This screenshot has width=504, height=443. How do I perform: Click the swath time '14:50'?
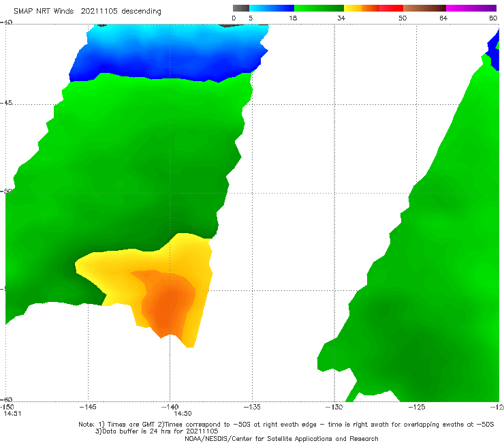183,414
